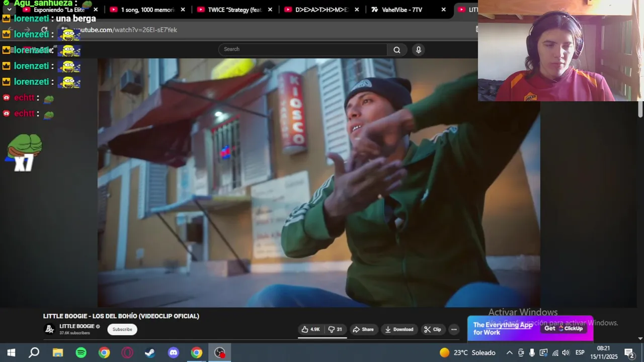Switch to '1 song, 1000 memories' tab
The width and height of the screenshot is (644, 362).
[147, 10]
